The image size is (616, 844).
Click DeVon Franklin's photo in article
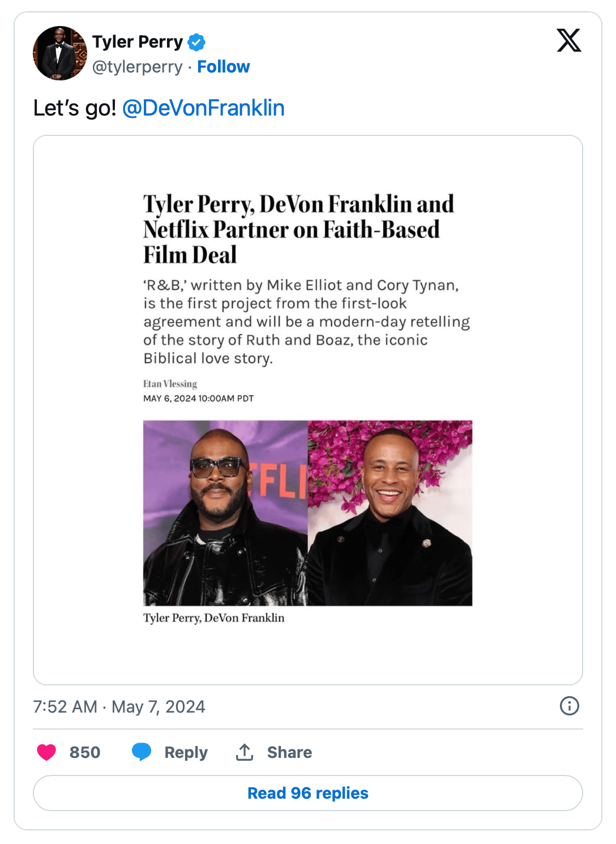click(390, 513)
